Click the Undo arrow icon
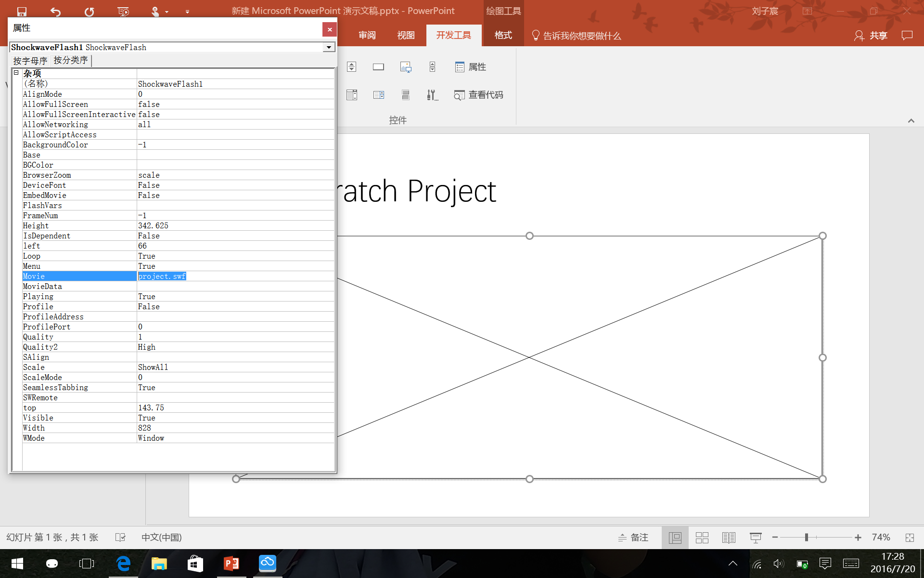924x578 pixels. pos(55,12)
